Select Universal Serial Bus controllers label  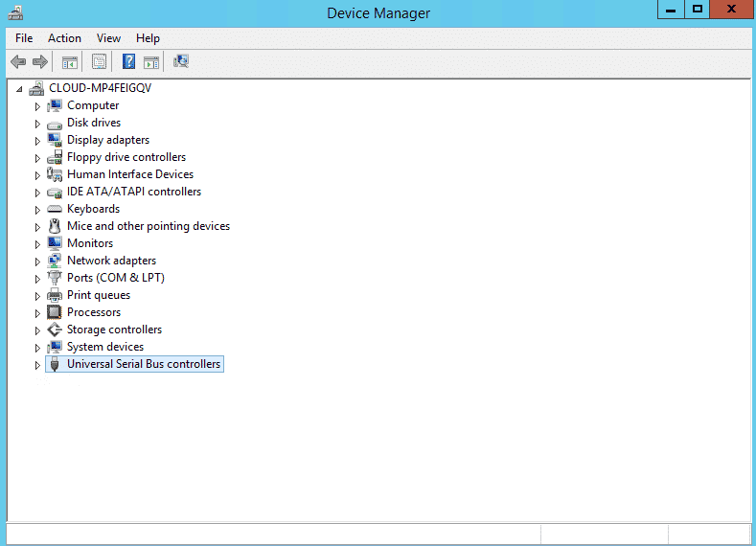[x=144, y=364]
